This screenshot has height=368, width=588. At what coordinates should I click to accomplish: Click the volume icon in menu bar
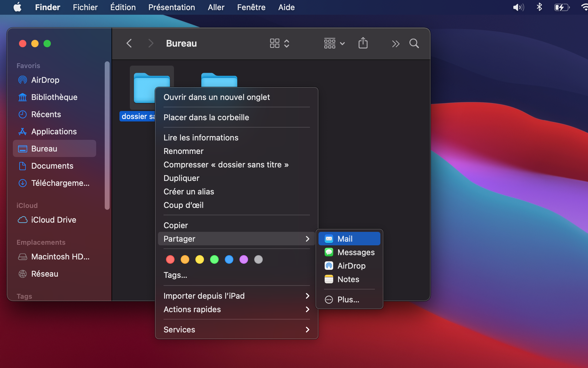(518, 7)
